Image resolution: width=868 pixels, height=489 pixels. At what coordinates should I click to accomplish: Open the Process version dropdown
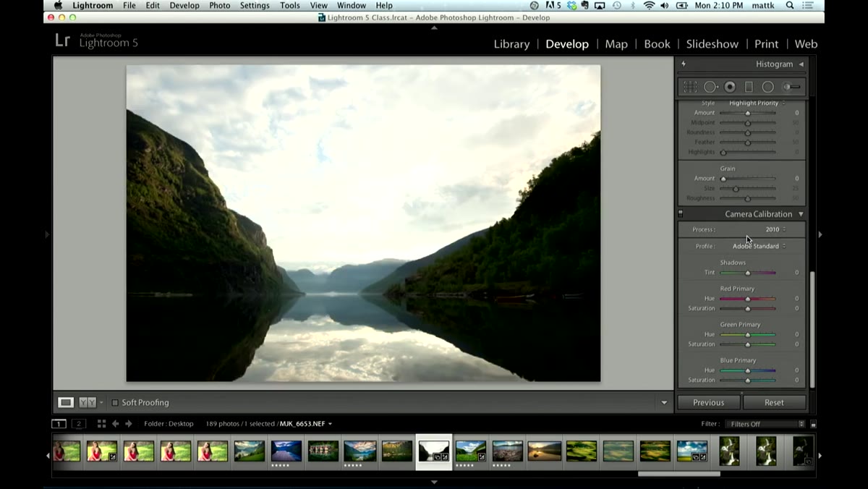pyautogui.click(x=775, y=229)
